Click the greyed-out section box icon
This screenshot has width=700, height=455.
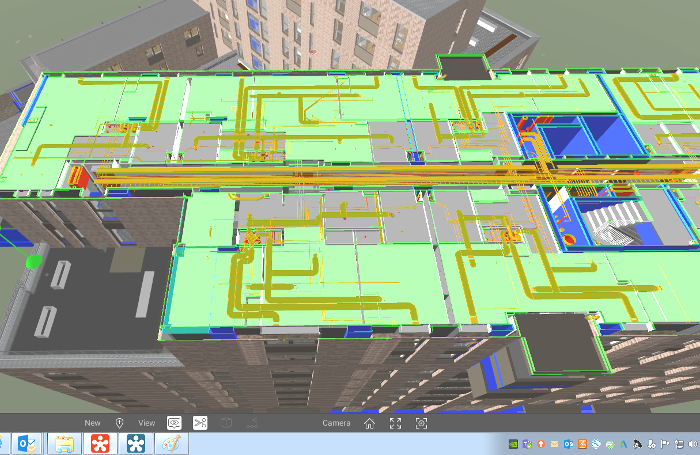click(x=226, y=422)
